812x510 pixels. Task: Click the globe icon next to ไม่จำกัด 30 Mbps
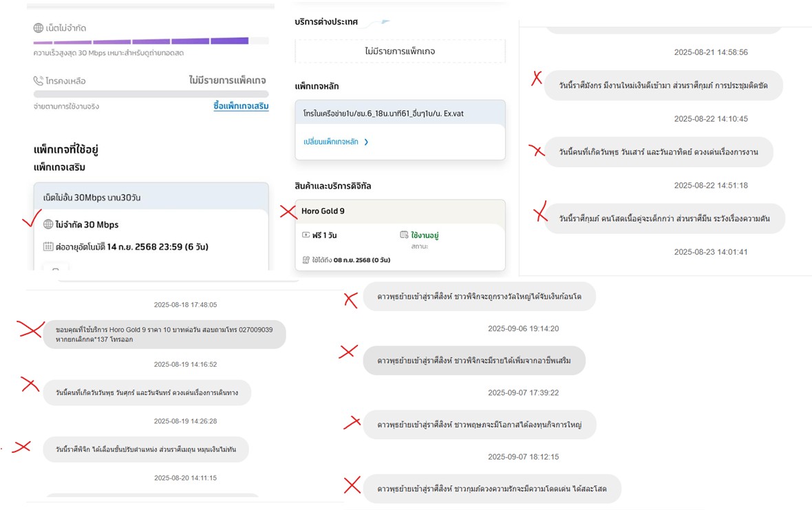tap(48, 224)
